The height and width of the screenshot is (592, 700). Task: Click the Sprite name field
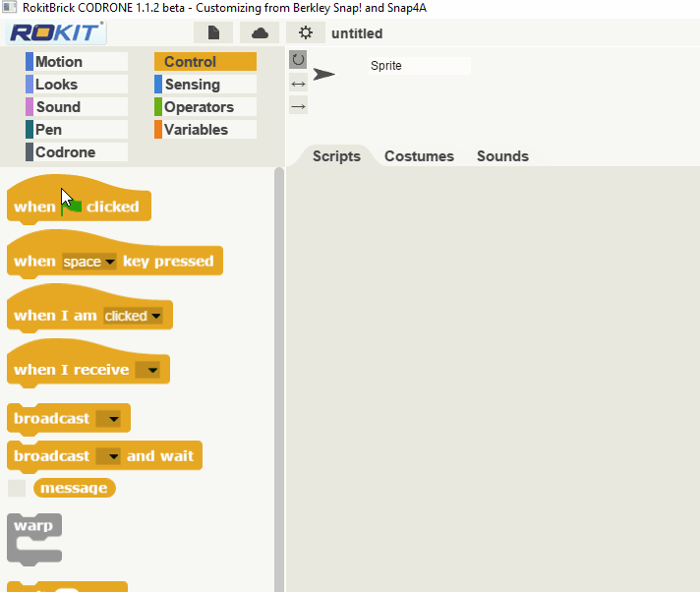tap(420, 66)
